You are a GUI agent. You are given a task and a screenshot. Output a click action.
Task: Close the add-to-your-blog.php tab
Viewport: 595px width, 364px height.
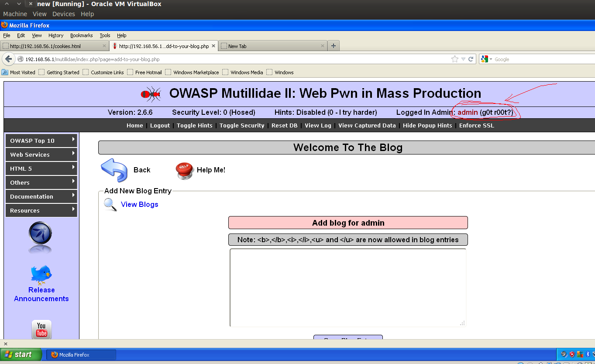pyautogui.click(x=214, y=46)
